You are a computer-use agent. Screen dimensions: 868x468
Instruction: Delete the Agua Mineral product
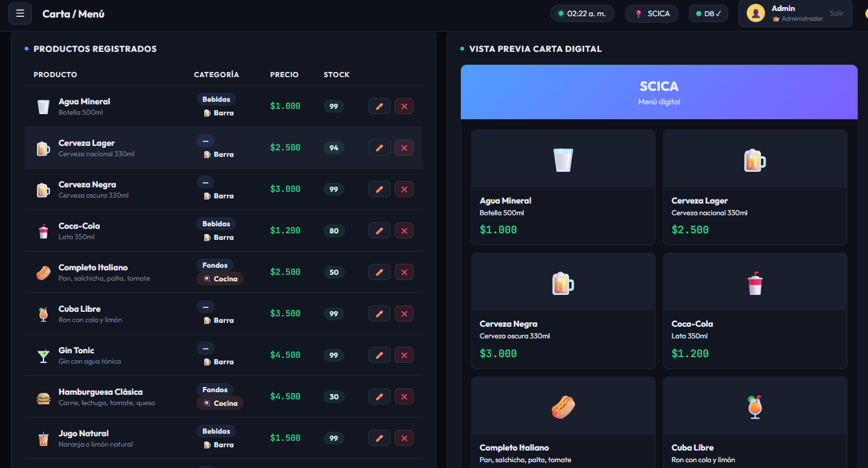pos(404,106)
